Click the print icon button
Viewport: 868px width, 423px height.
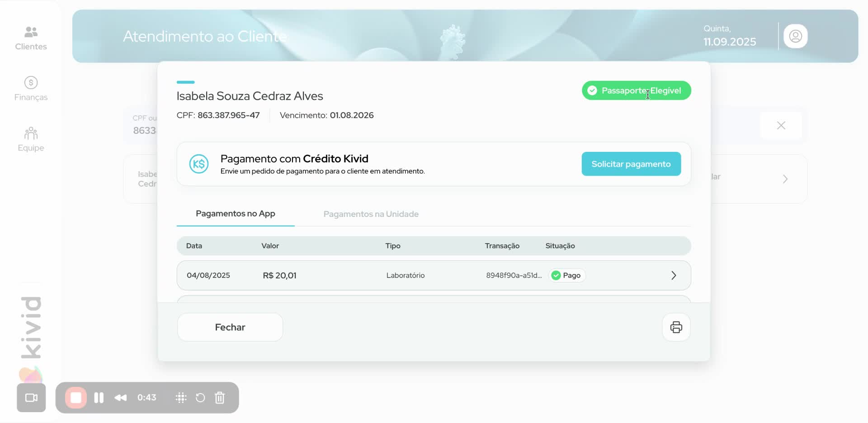coord(676,327)
